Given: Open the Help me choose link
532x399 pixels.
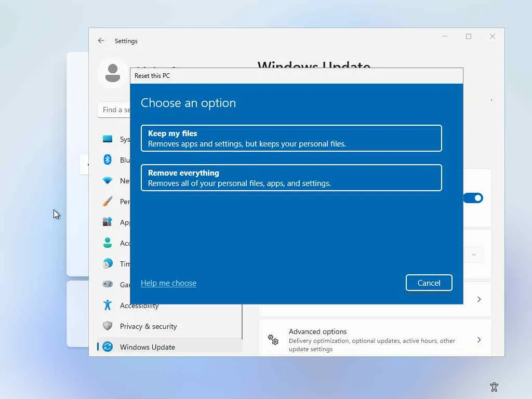Looking at the screenshot, I should (169, 283).
